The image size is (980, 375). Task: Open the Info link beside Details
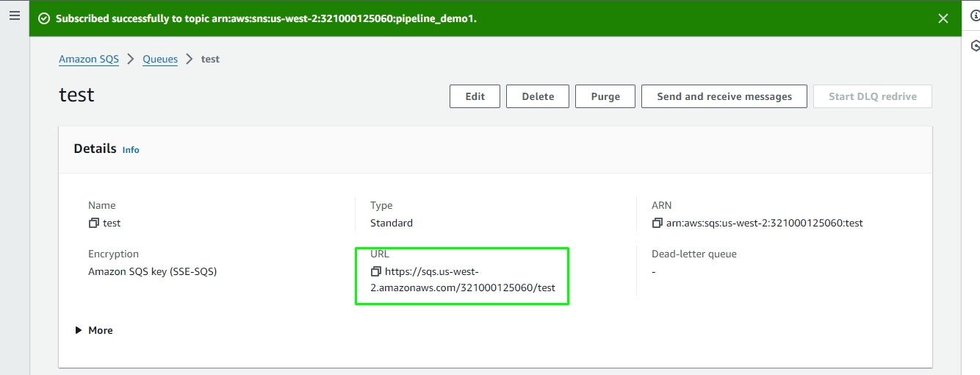(131, 150)
